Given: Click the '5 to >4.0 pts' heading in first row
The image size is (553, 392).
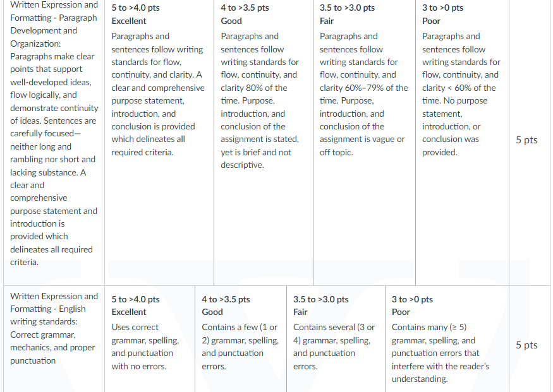Looking at the screenshot, I should [x=135, y=8].
